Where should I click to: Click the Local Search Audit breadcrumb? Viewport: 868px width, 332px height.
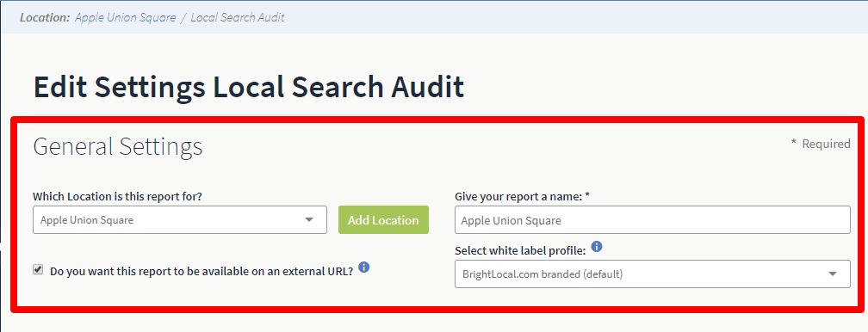click(238, 17)
